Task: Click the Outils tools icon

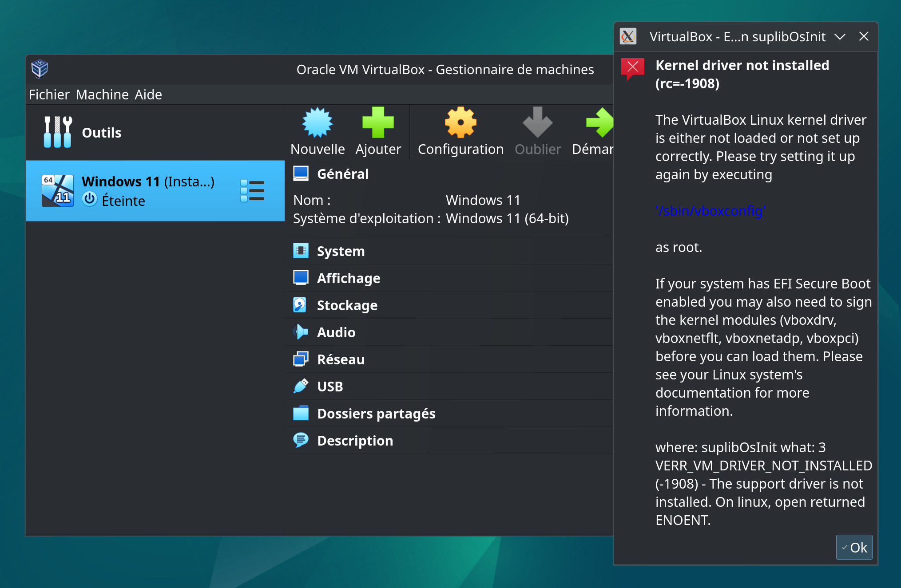Action: click(58, 132)
